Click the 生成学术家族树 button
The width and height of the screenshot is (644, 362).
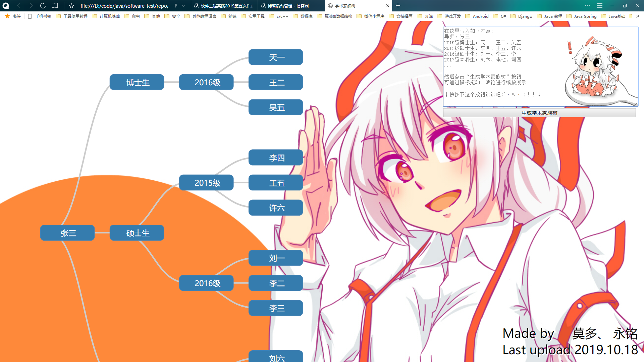pos(539,113)
